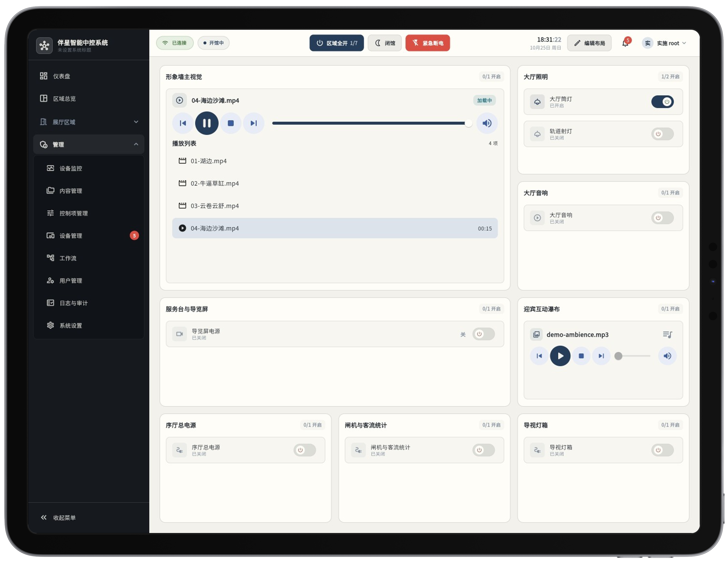Open 系统设置 page

click(89, 326)
